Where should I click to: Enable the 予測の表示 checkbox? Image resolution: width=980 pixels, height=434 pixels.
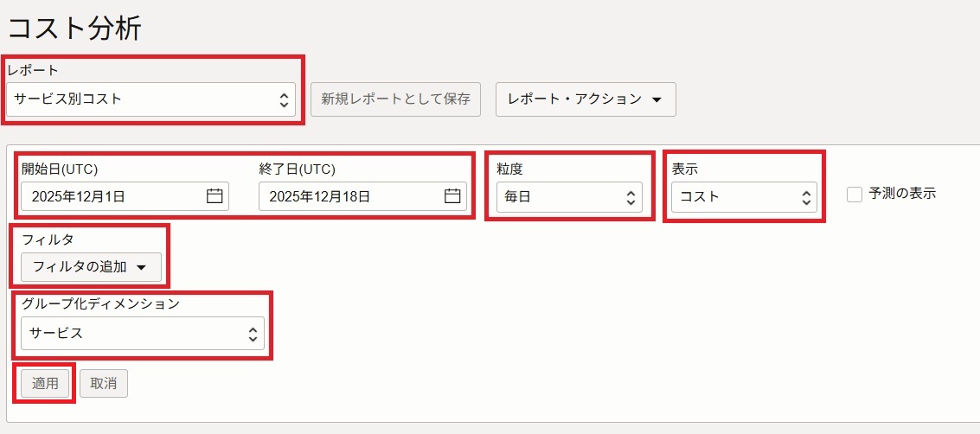pyautogui.click(x=855, y=195)
